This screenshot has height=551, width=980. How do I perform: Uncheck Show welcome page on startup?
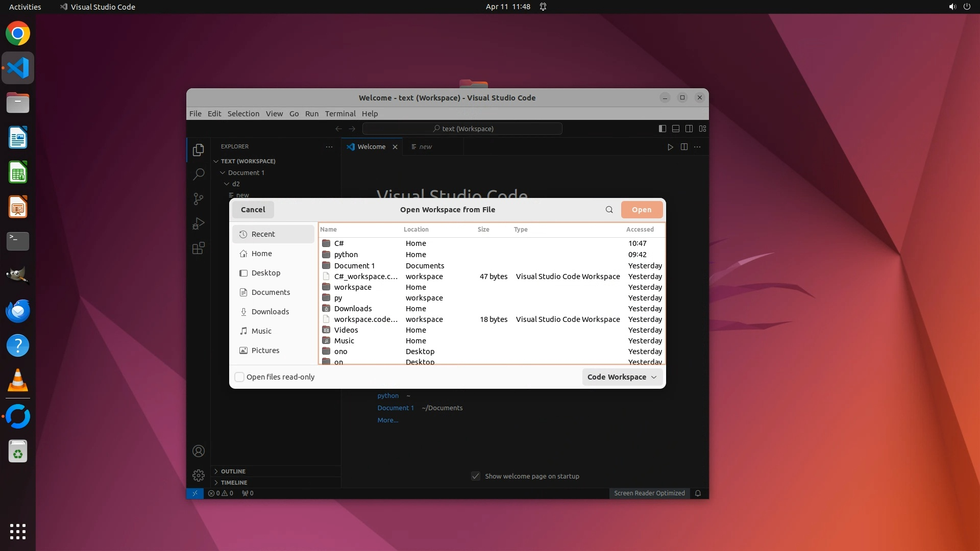tap(476, 476)
